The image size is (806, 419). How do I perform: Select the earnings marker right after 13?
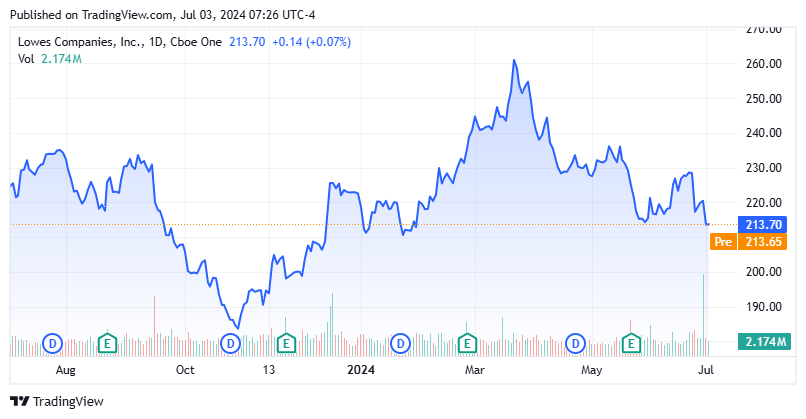(286, 343)
